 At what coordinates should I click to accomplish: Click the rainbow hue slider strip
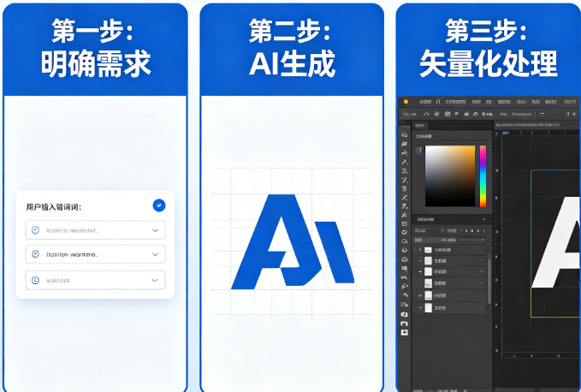tap(483, 176)
